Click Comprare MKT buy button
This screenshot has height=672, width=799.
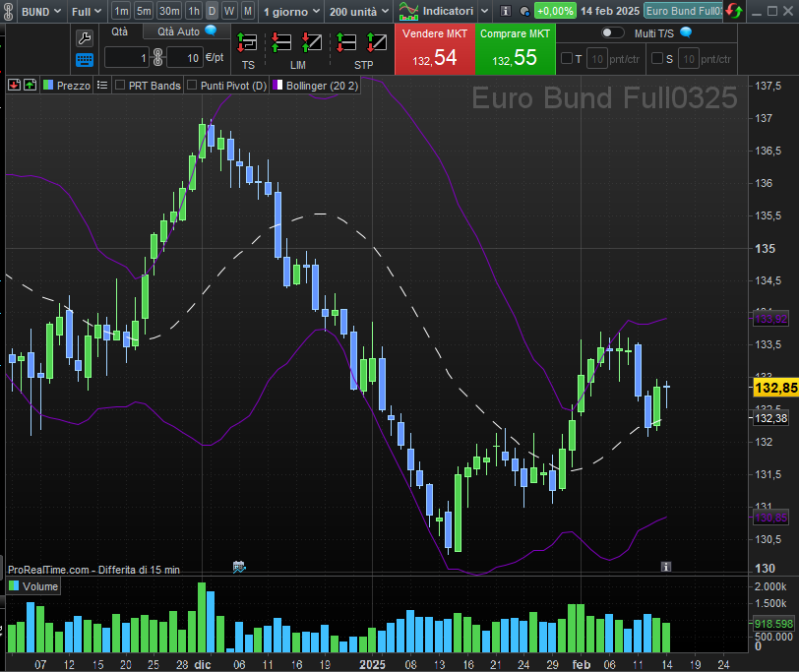(x=516, y=49)
